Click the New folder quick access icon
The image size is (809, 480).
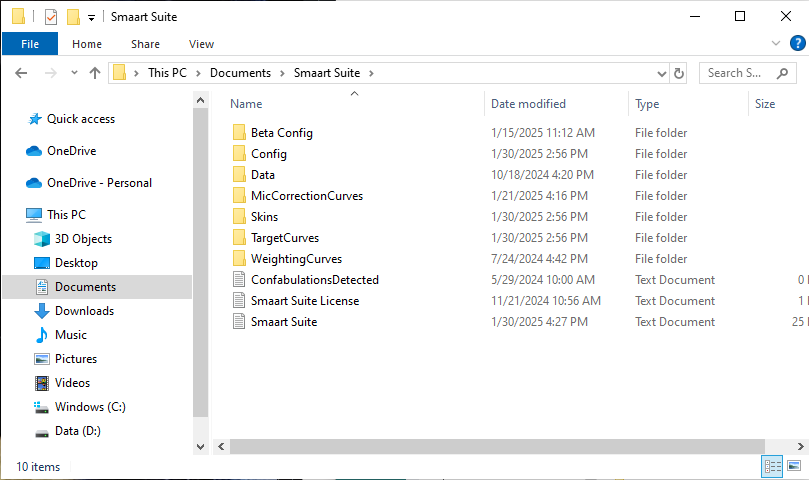click(73, 17)
